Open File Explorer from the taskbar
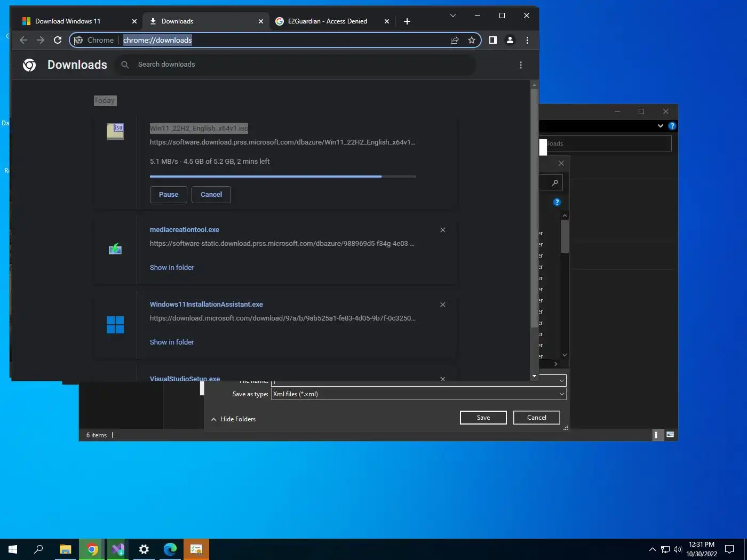 [x=65, y=549]
